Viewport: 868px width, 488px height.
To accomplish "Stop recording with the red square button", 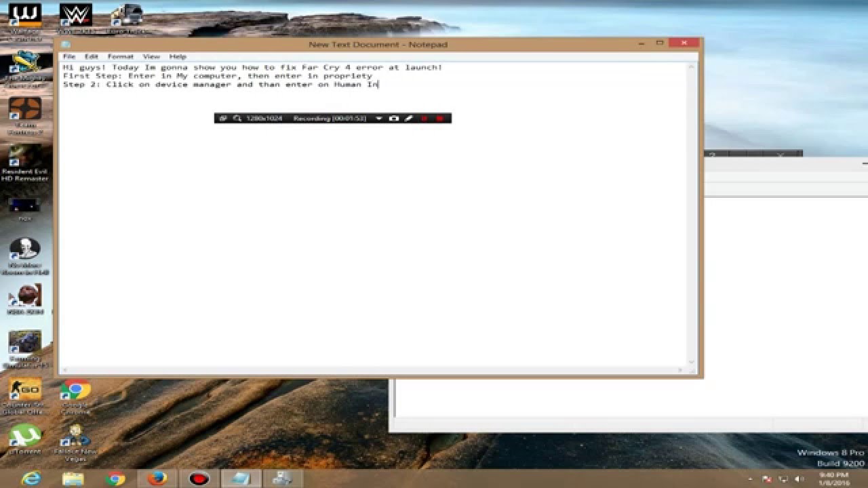I will [439, 119].
